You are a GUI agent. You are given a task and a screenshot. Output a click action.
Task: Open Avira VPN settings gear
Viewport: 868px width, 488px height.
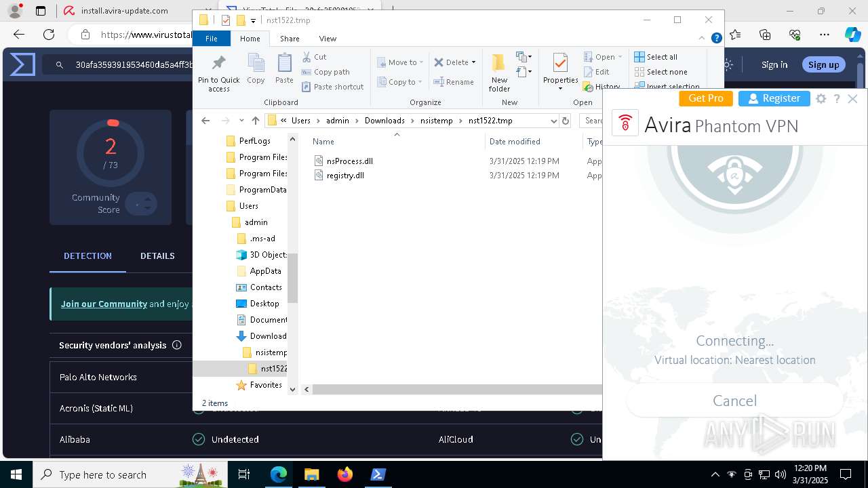tap(821, 98)
